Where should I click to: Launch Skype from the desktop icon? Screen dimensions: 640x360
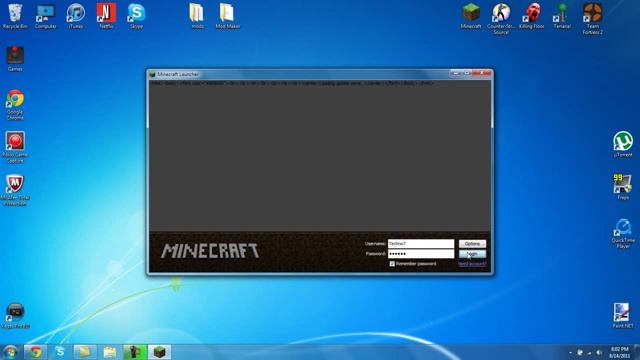tap(136, 16)
